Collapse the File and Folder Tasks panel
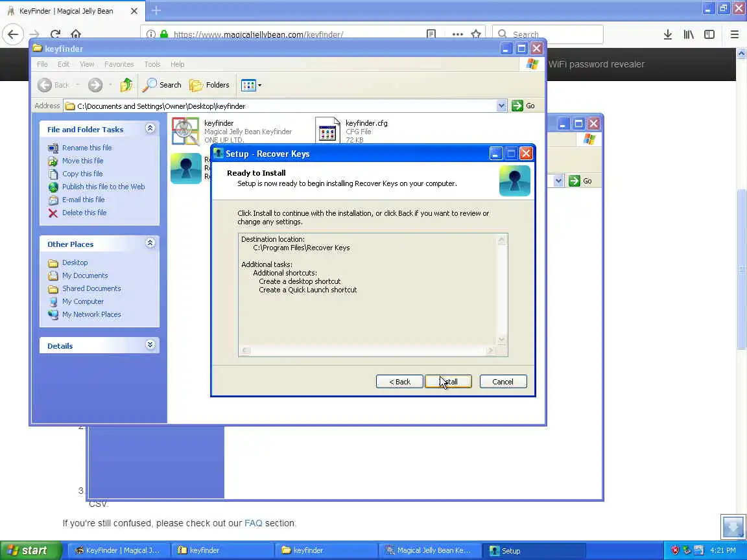747x560 pixels. 150,128
